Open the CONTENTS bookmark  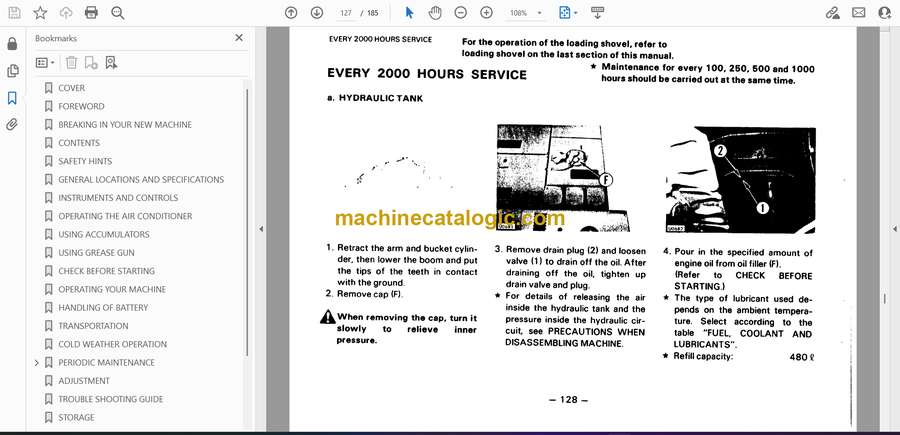pos(79,143)
